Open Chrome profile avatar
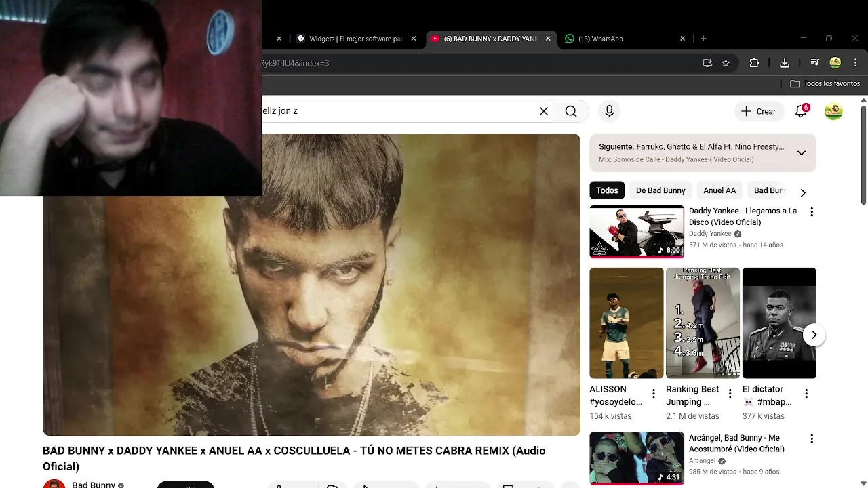Screen dimensions: 868x488 click(x=835, y=63)
